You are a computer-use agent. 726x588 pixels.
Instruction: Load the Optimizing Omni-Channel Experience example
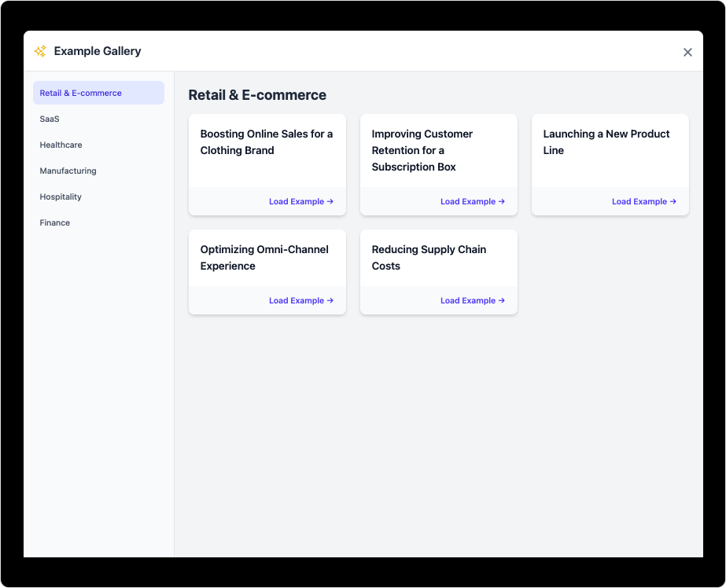coord(300,300)
